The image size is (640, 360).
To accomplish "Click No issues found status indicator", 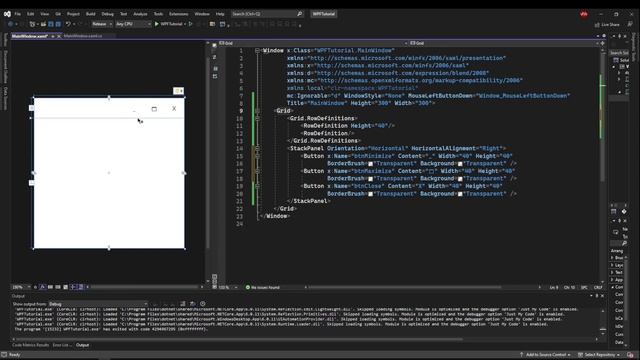I will tap(262, 287).
